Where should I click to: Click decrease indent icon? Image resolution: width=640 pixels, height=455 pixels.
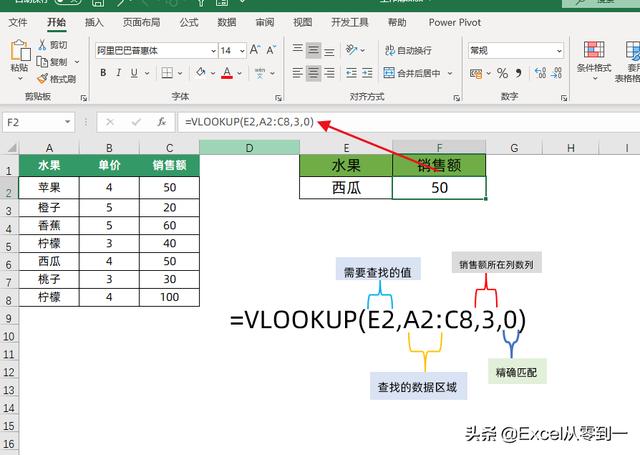click(351, 73)
